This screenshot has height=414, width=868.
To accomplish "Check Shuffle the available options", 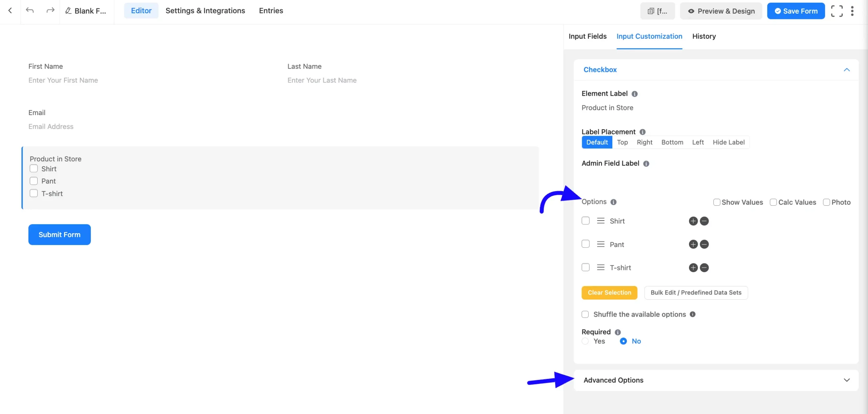I will tap(585, 314).
